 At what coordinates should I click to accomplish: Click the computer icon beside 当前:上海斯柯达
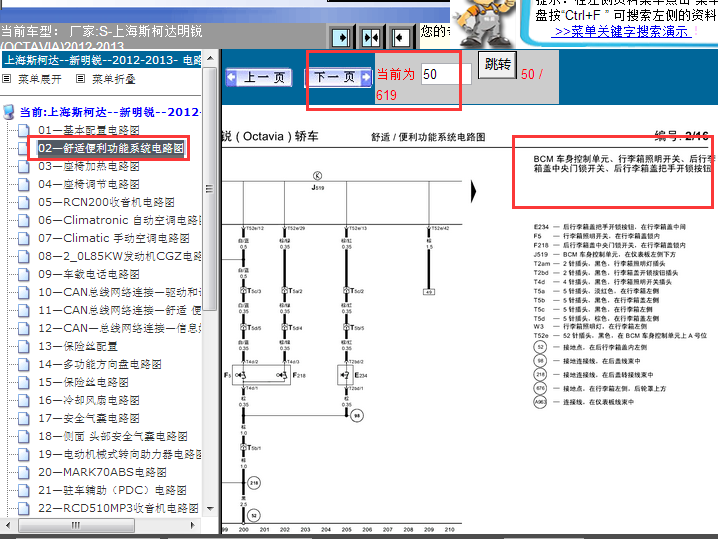click(x=9, y=112)
